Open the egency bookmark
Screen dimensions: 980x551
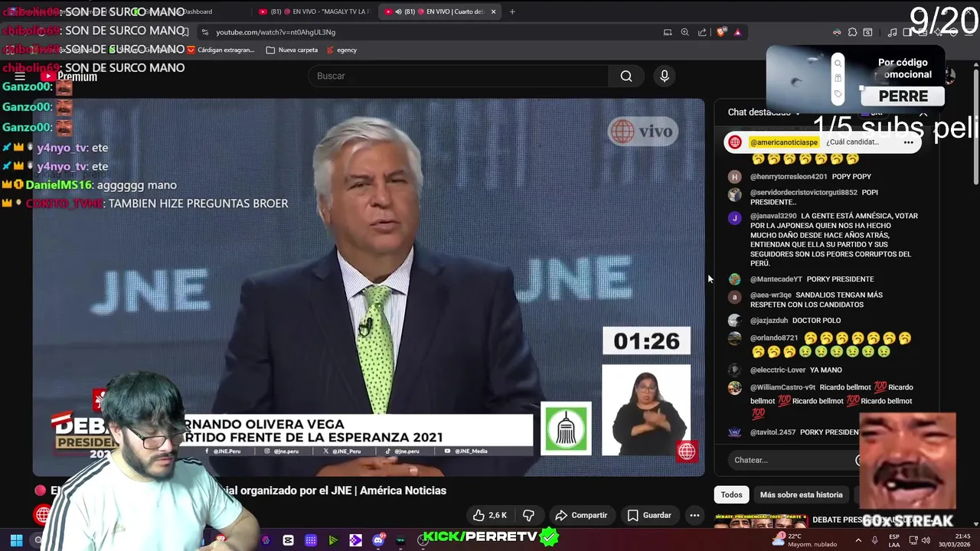click(x=341, y=50)
